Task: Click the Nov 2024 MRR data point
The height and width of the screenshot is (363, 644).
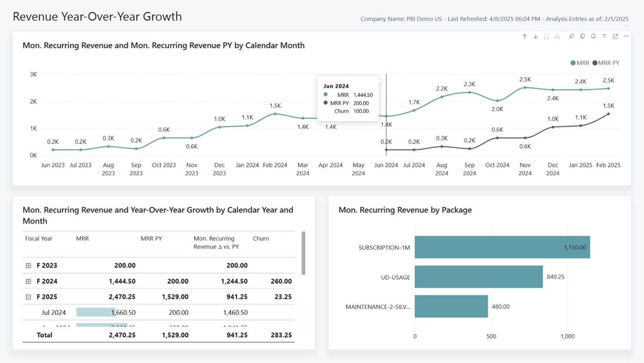Action: (x=525, y=87)
